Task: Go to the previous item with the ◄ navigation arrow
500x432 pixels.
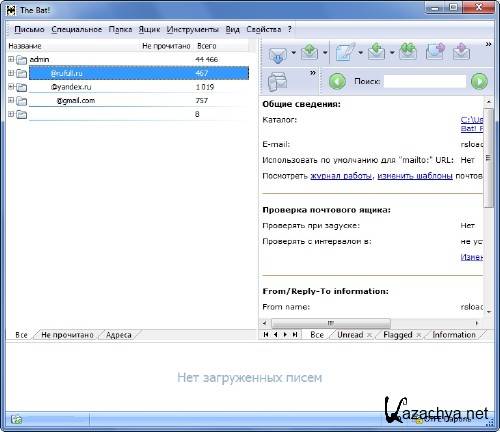Action: click(276, 334)
